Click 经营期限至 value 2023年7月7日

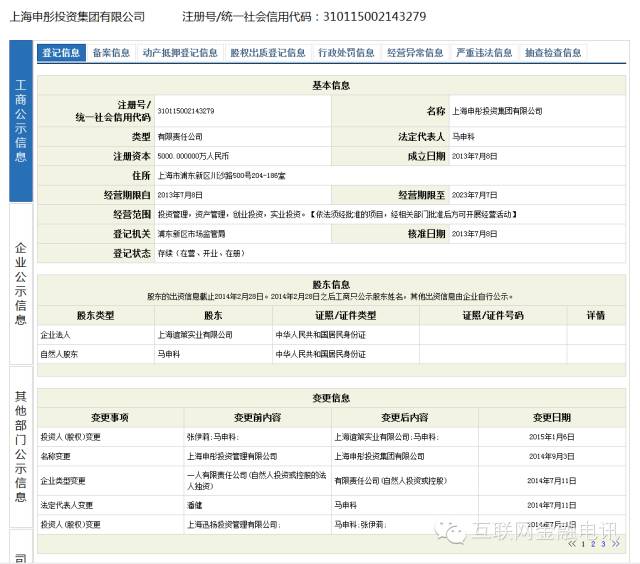tap(474, 195)
